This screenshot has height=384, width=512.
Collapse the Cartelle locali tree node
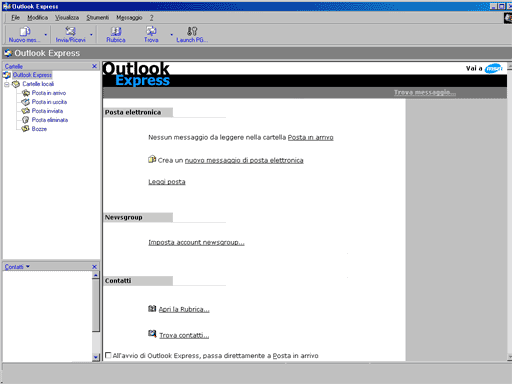(7, 84)
